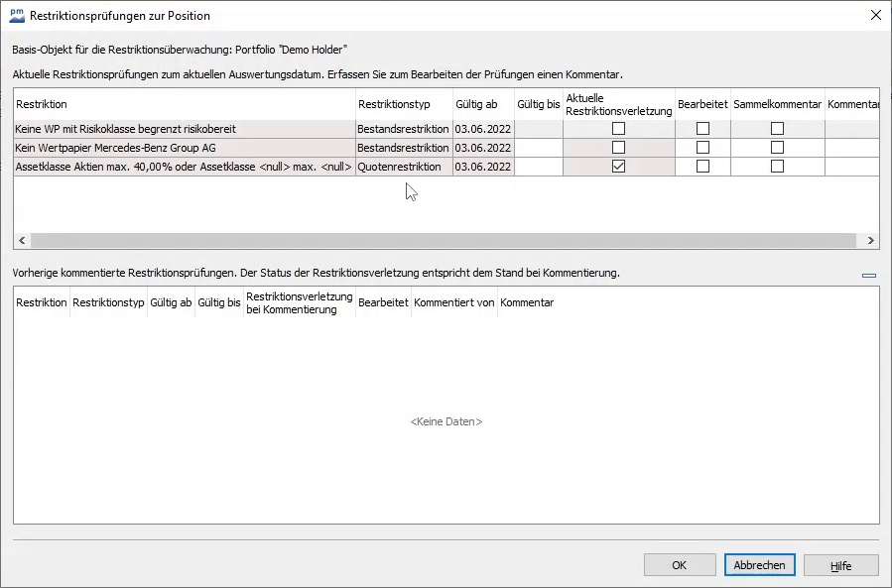Open help via the Hilfe button
The image size is (892, 588).
(x=841, y=565)
